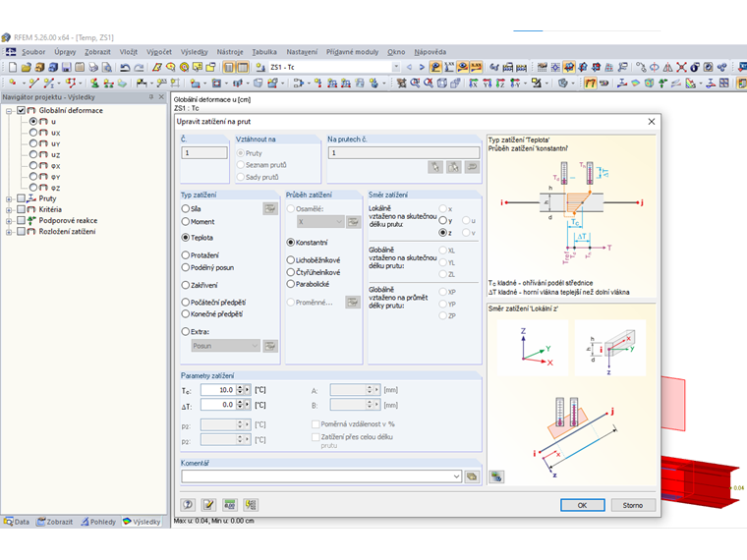Click the comment library icon next to Komentář
The image size is (747, 560).
pyautogui.click(x=472, y=476)
